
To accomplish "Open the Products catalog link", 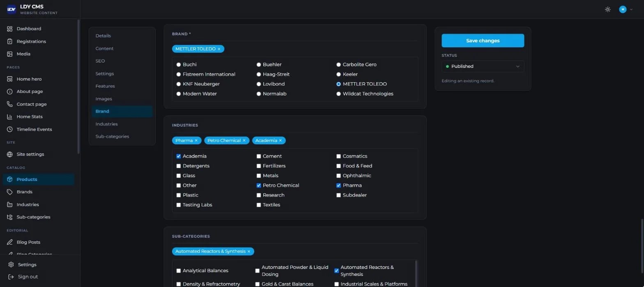I will [38, 180].
